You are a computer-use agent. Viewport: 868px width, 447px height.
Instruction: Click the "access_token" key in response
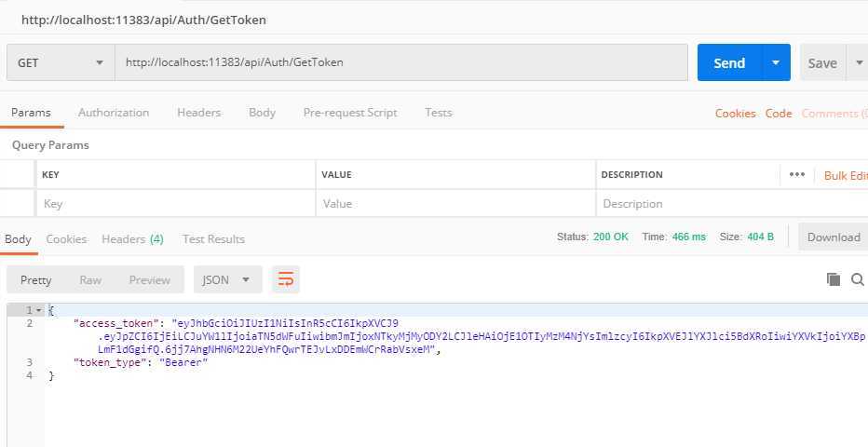coord(115,323)
